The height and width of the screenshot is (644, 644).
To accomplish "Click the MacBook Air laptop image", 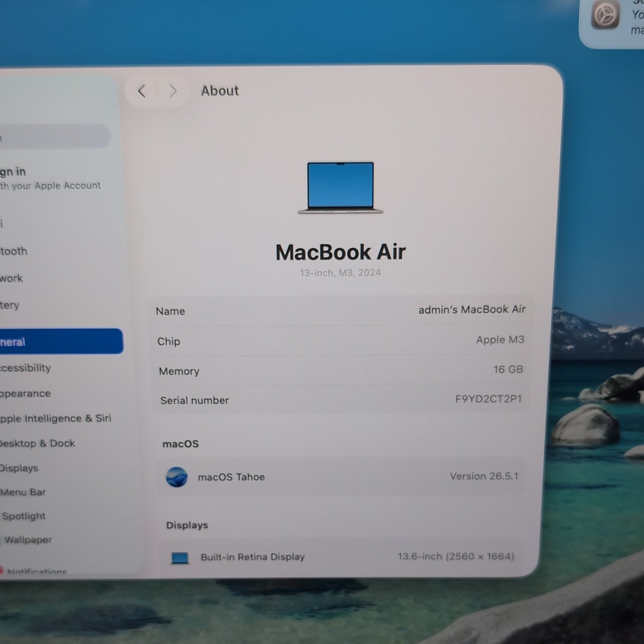I will (340, 188).
